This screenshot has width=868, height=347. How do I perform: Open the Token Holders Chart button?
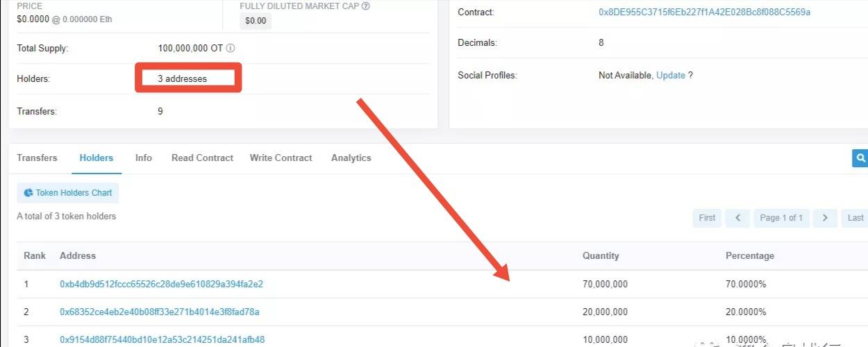68,193
